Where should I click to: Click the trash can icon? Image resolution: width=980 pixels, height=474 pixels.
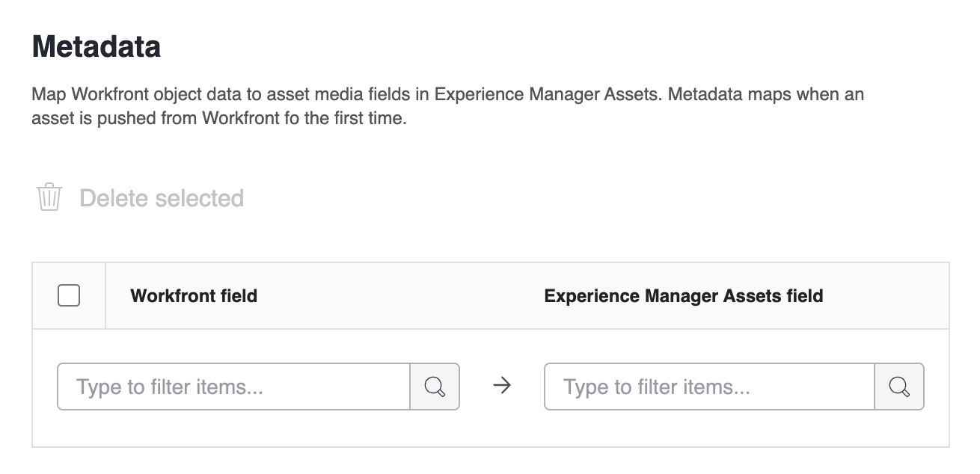[49, 197]
